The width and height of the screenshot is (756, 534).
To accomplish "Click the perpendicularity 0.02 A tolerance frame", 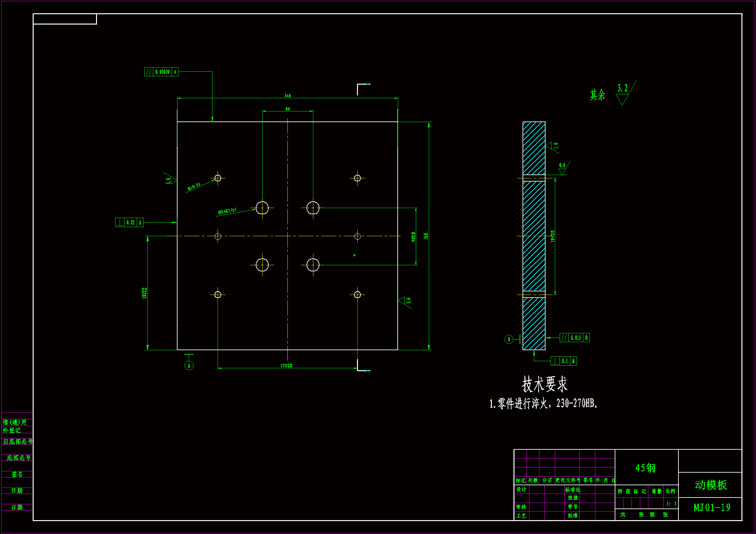I will point(129,222).
